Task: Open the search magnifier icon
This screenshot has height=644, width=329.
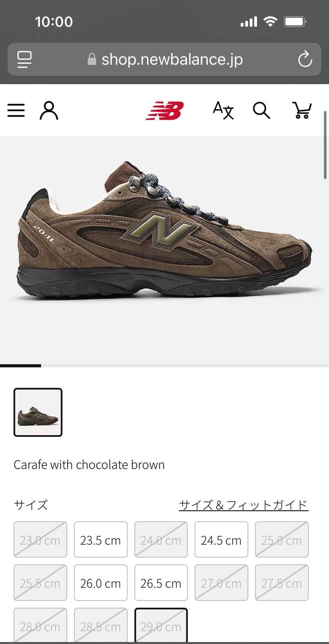Action: point(262,110)
